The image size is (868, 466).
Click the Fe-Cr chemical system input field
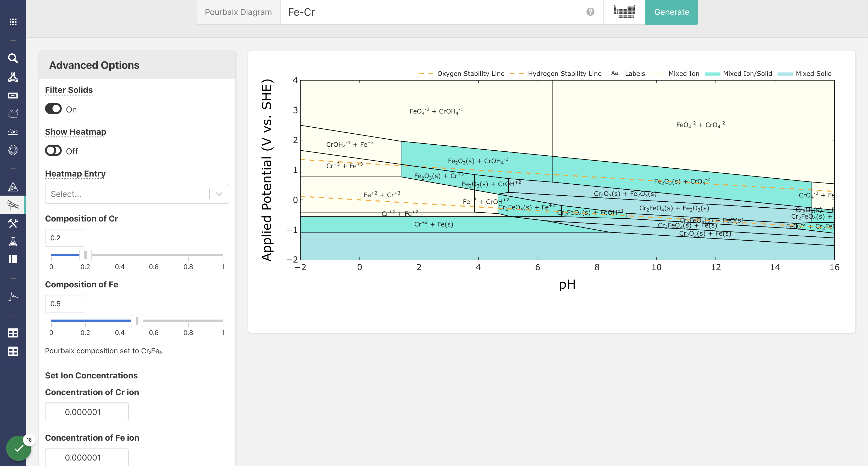point(441,12)
